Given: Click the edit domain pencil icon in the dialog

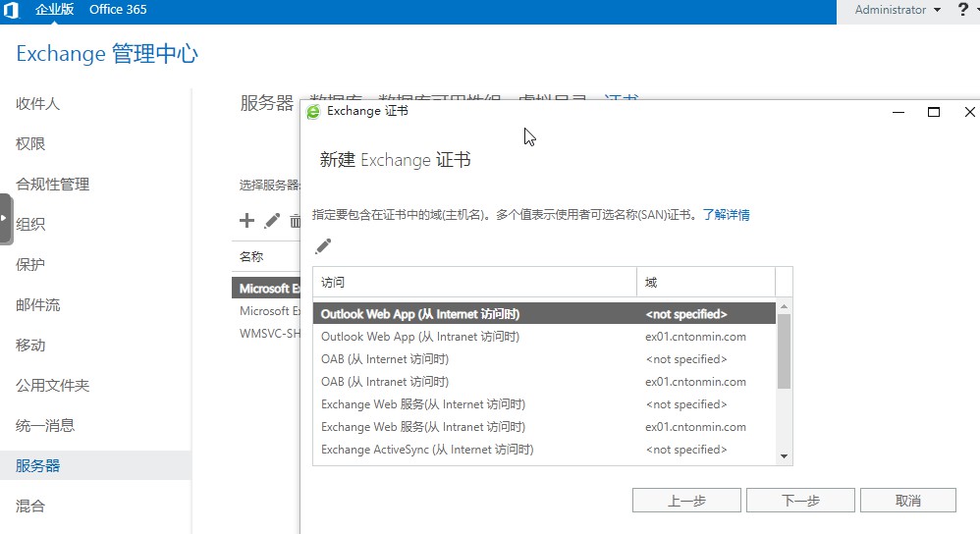Looking at the screenshot, I should pos(323,246).
